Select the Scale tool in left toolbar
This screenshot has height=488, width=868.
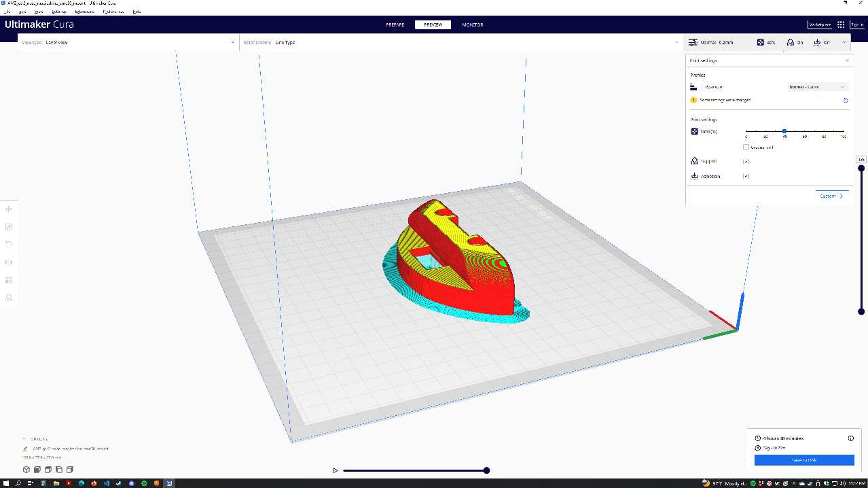tap(9, 227)
